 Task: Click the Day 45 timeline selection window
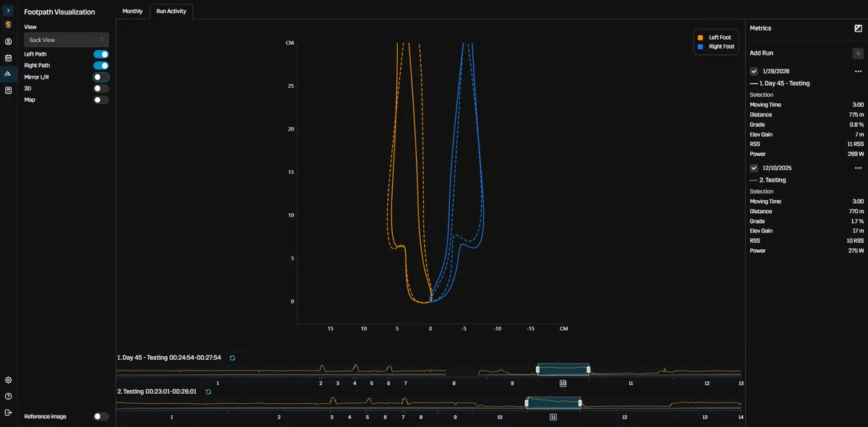(x=563, y=369)
